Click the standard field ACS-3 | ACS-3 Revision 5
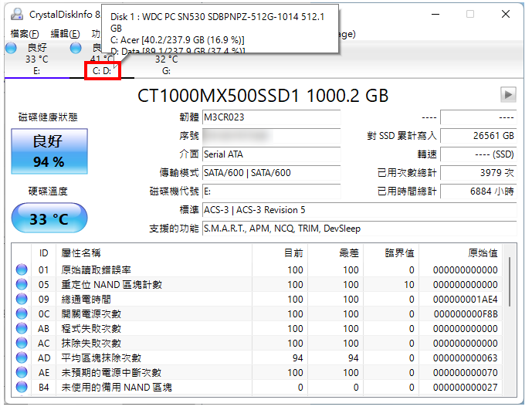Viewport: 532px width, 410px height. point(360,210)
